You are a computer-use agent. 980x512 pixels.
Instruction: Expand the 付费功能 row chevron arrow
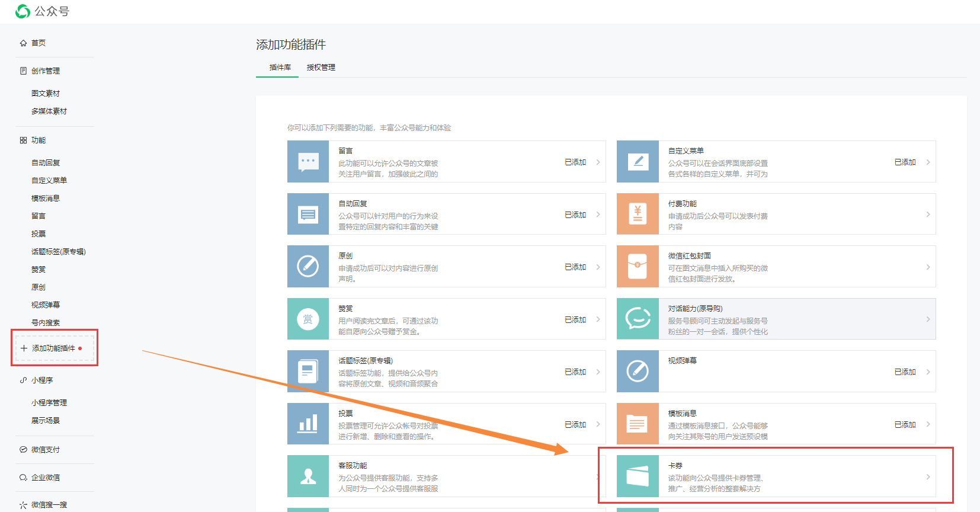pyautogui.click(x=928, y=215)
